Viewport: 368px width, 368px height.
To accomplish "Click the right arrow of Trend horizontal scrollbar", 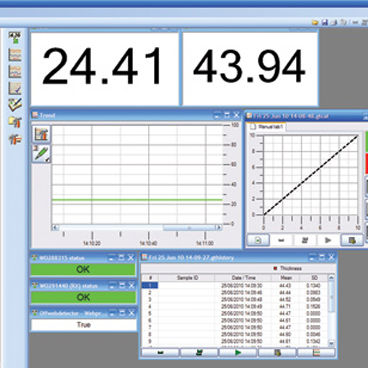I will (x=219, y=228).
